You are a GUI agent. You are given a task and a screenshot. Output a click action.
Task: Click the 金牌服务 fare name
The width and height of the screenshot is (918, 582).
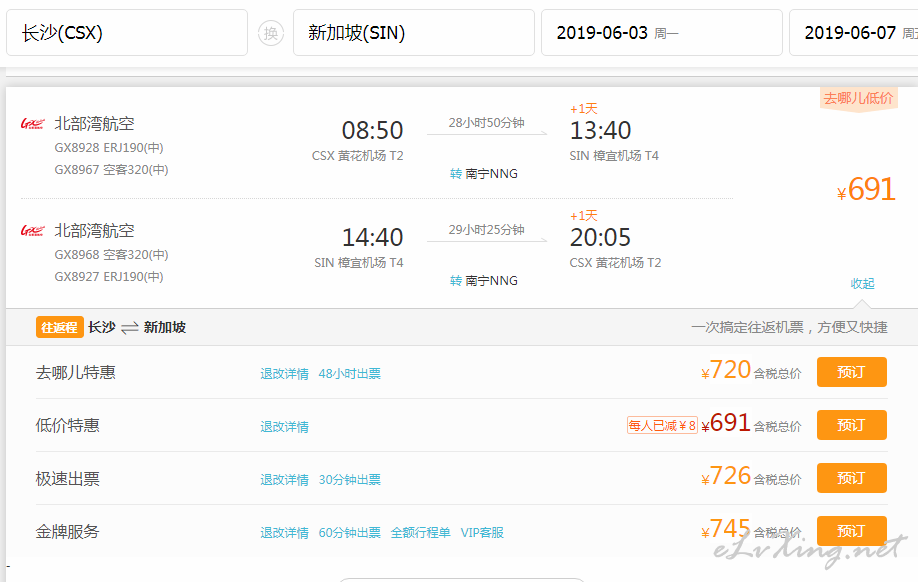[x=67, y=532]
